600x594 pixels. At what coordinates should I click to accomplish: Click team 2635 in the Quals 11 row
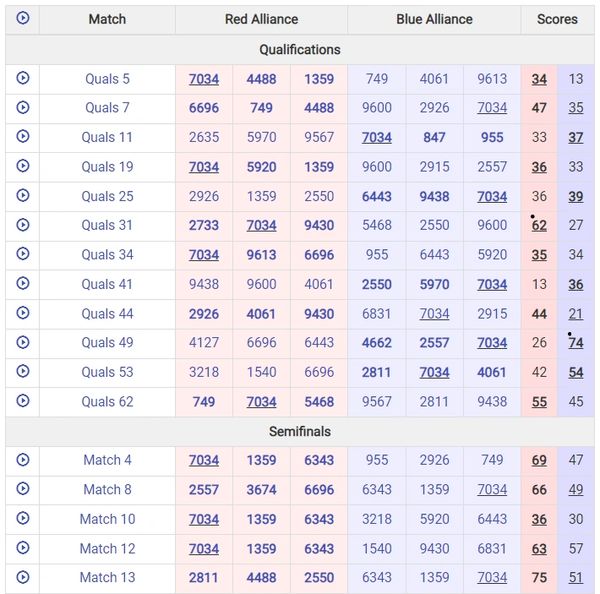(204, 137)
